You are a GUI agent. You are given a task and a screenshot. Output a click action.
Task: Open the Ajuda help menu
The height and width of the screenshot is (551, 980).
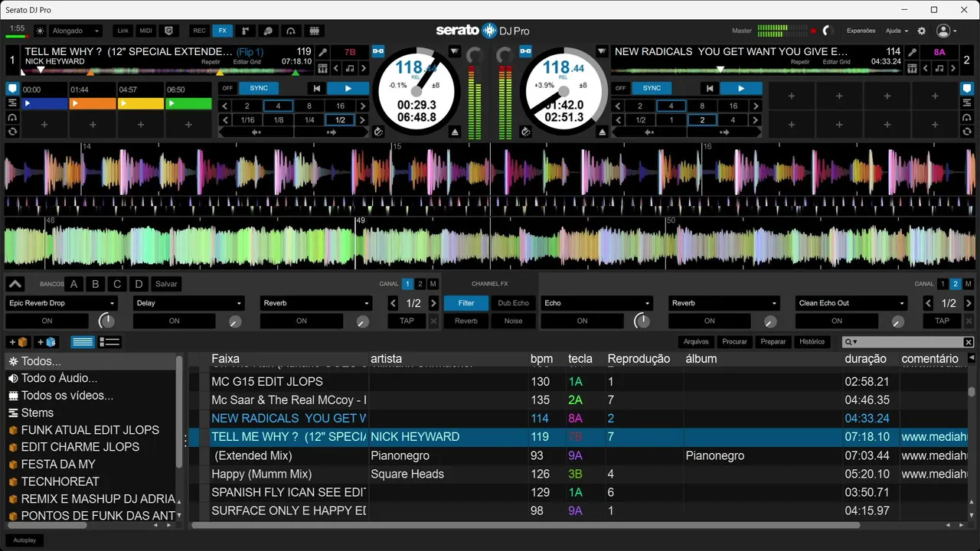897,31
